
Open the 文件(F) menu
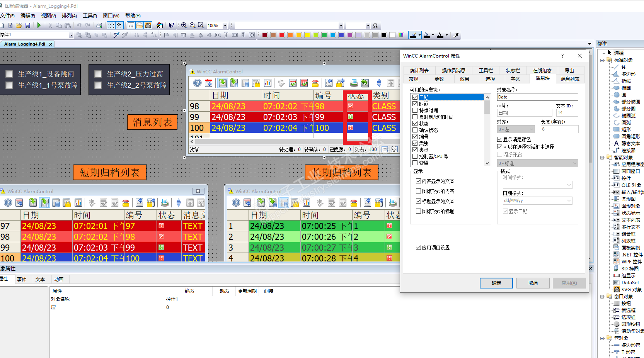point(7,16)
